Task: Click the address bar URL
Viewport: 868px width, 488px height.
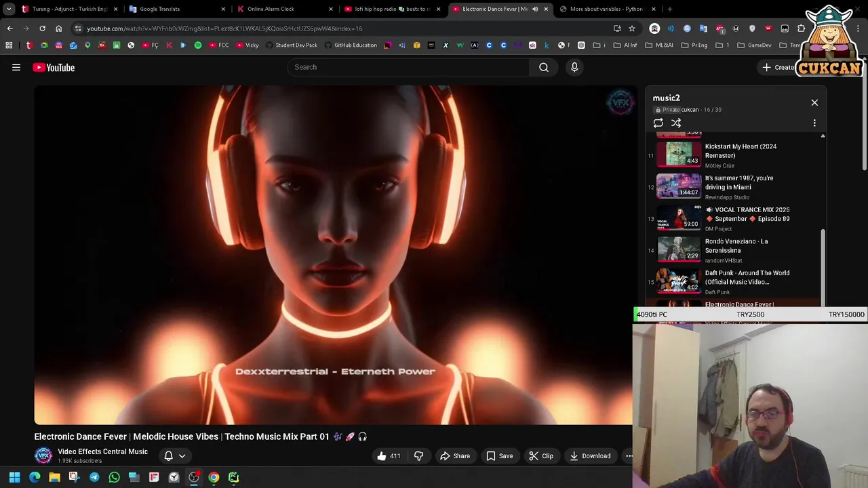Action: coord(224,28)
